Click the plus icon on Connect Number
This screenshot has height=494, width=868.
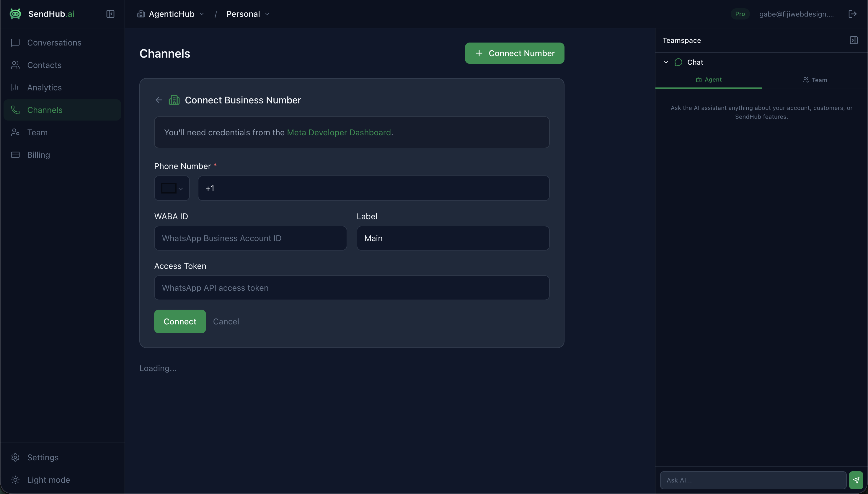point(479,53)
